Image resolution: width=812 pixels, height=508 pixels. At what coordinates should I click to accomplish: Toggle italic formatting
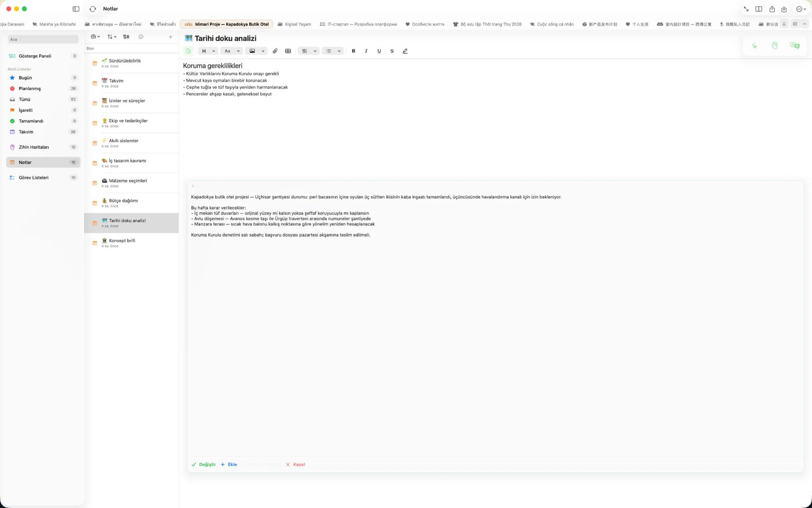(x=366, y=51)
